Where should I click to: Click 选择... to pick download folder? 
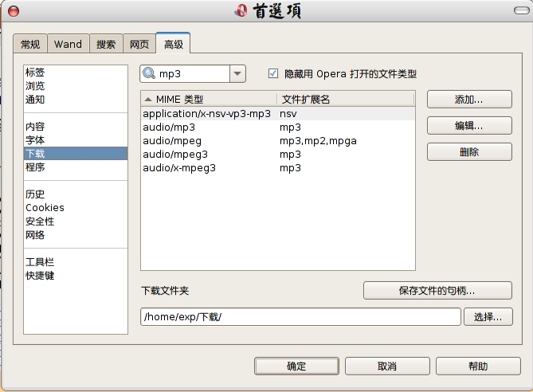(488, 317)
